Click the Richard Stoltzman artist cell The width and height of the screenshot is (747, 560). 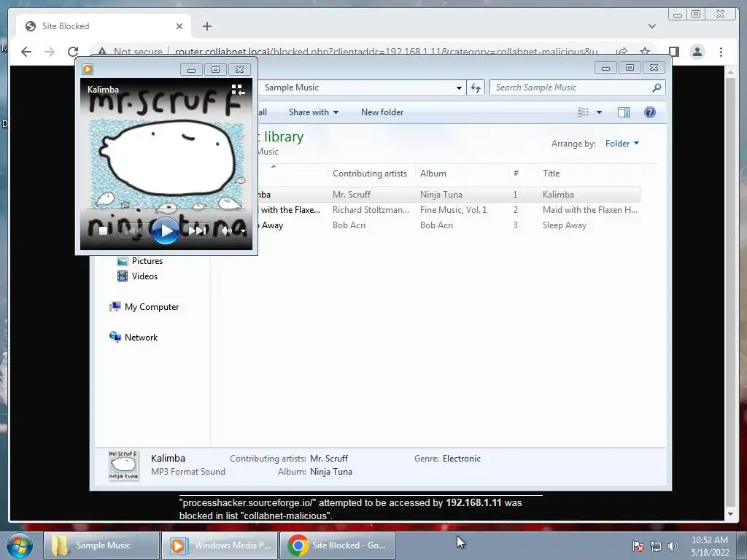[x=371, y=210]
